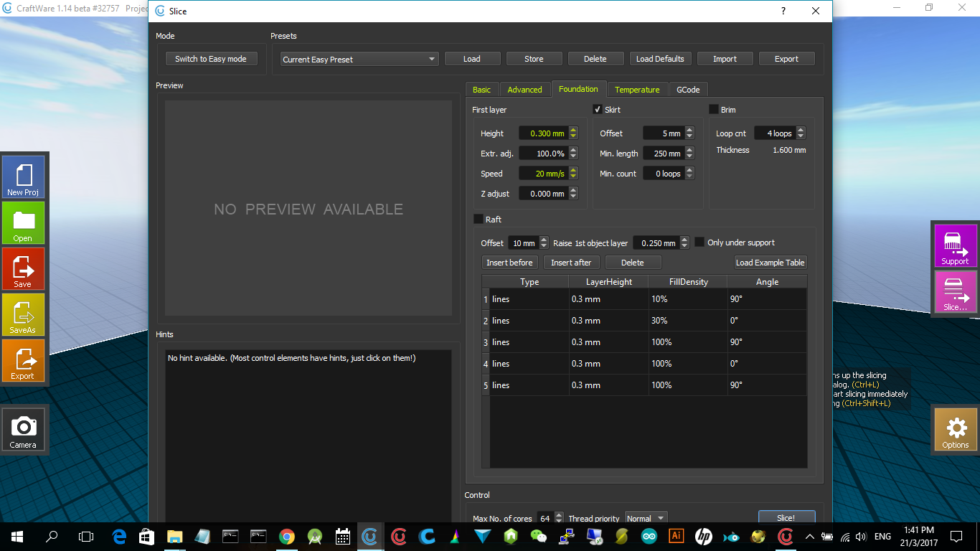Open the Current Easy Preset dropdown
This screenshot has height=551, width=980.
(359, 59)
